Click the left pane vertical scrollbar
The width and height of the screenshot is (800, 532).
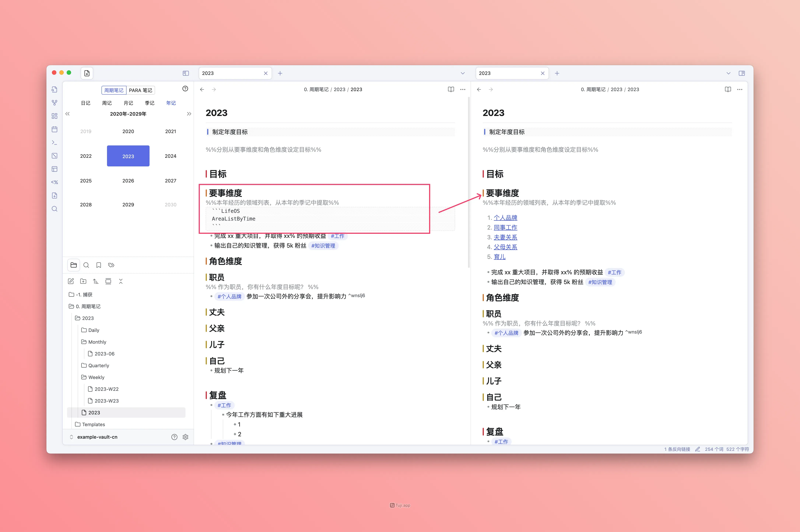point(469,183)
